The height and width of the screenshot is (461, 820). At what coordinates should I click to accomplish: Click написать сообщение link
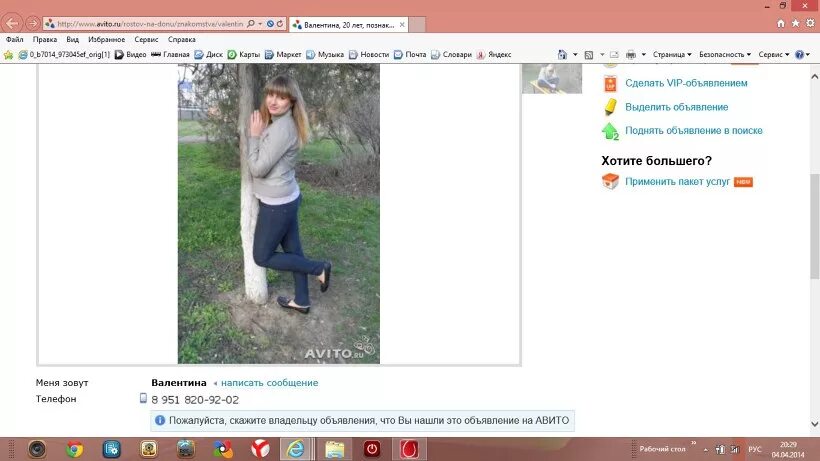(x=269, y=383)
